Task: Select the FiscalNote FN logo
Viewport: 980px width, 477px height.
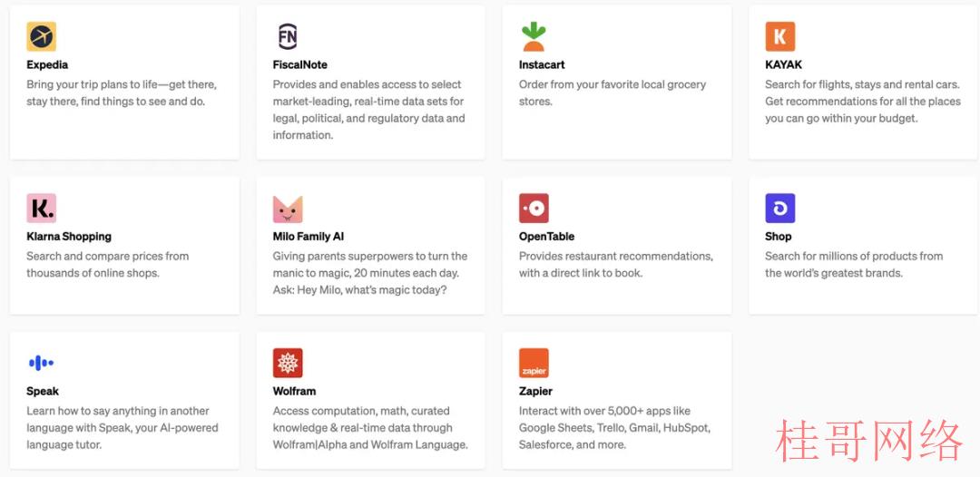Action: (288, 36)
